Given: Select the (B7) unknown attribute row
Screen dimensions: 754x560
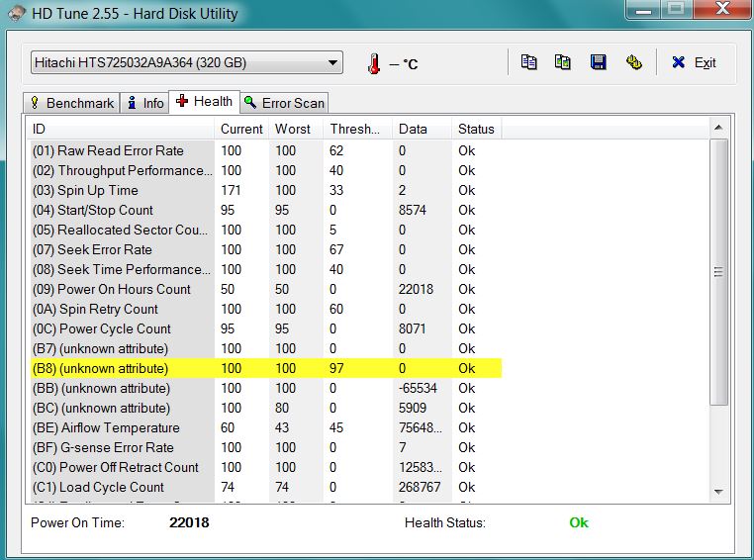Looking at the screenshot, I should (266, 348).
